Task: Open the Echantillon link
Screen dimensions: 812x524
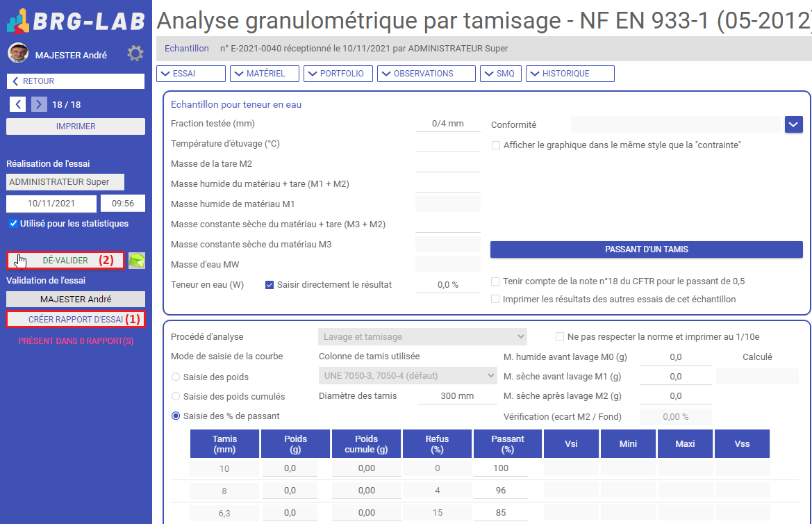Action: [x=186, y=48]
